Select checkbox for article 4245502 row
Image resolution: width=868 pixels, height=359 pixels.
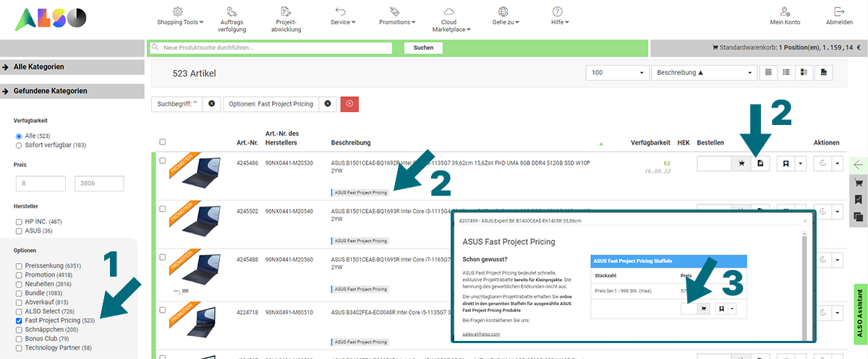point(162,209)
